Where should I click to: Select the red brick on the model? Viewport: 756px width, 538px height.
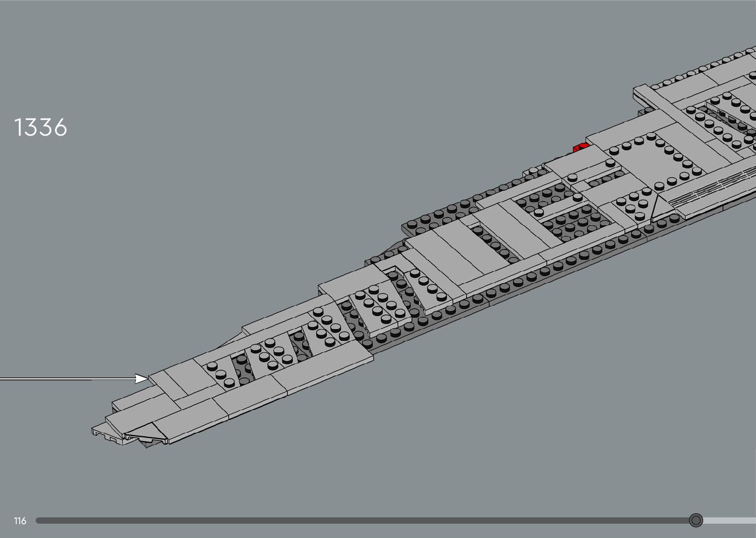[x=581, y=147]
